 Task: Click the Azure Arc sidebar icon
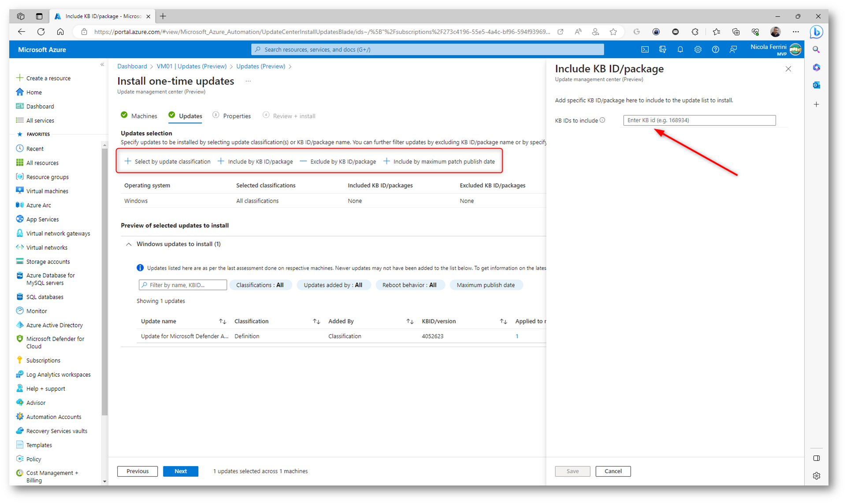pyautogui.click(x=19, y=205)
